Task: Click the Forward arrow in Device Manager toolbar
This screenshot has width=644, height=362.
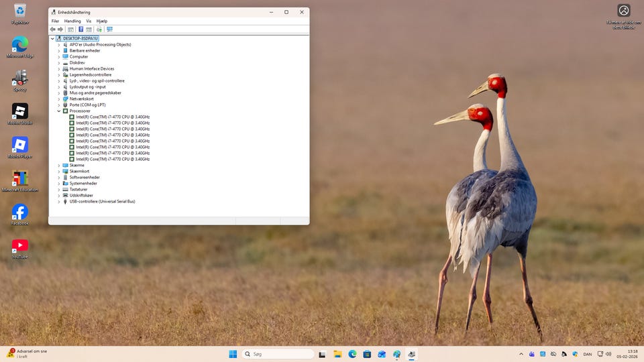Action: click(x=60, y=29)
